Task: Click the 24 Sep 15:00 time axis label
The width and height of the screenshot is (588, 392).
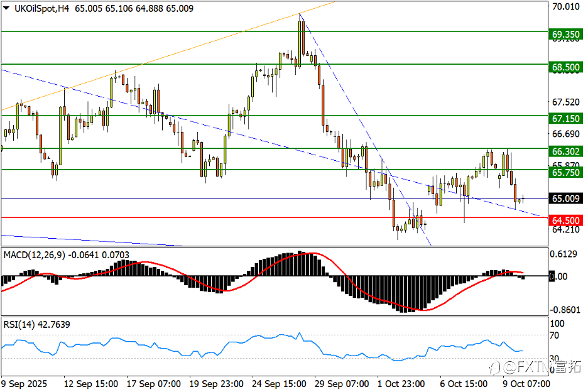Action: click(279, 384)
